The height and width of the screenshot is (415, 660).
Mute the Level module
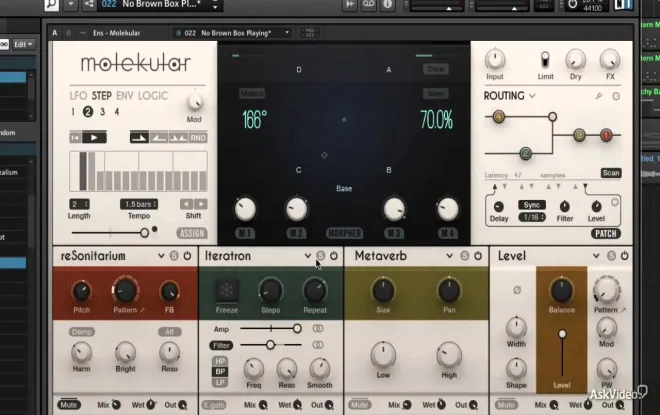point(506,405)
